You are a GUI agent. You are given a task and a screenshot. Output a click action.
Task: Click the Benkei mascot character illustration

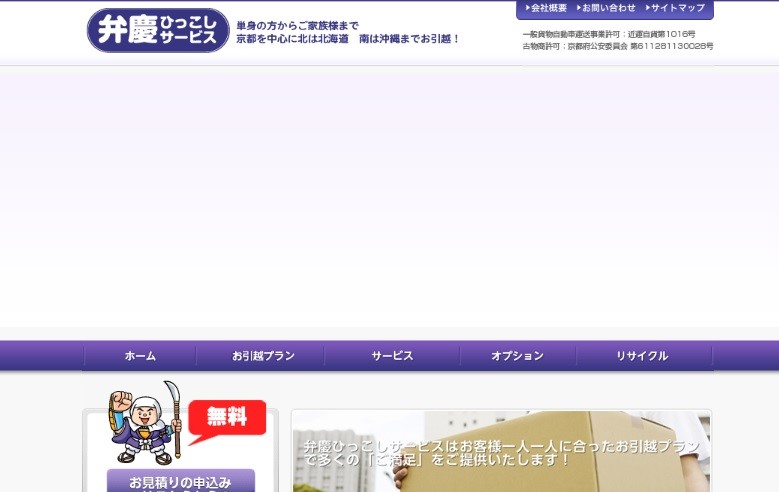tap(143, 421)
